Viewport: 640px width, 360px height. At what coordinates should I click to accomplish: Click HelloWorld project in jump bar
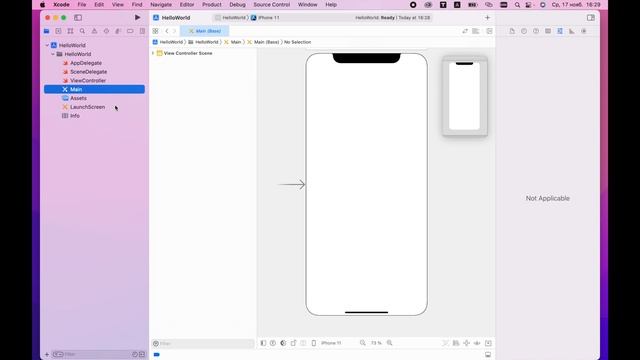pyautogui.click(x=168, y=42)
